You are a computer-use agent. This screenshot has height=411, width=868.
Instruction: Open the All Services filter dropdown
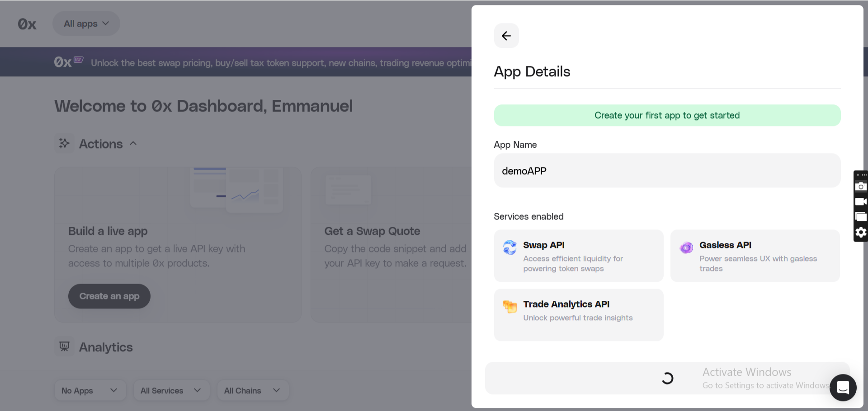pyautogui.click(x=171, y=391)
